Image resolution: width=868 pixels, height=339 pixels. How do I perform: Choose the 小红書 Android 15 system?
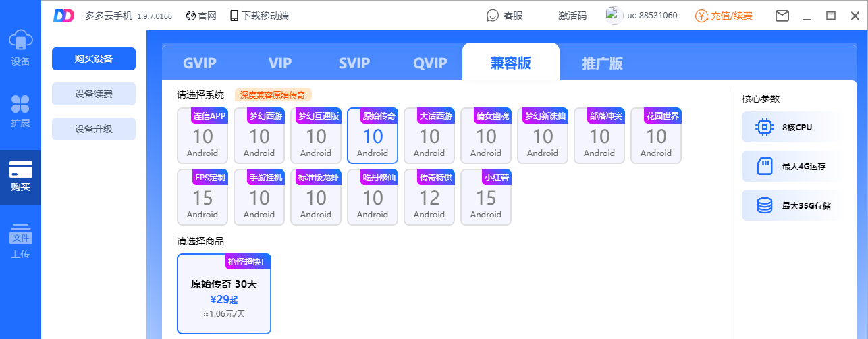(486, 197)
